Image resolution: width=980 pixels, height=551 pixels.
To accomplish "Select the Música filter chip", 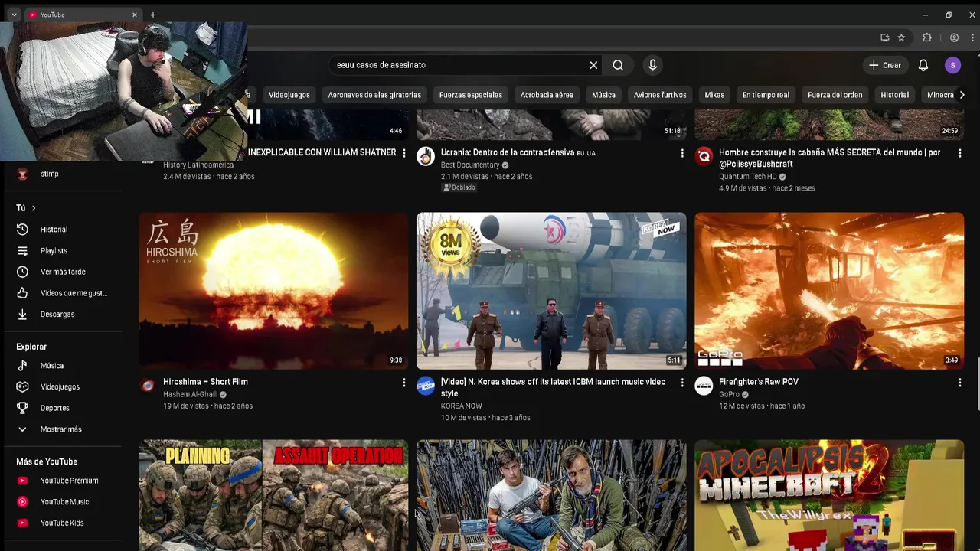I will coord(603,95).
